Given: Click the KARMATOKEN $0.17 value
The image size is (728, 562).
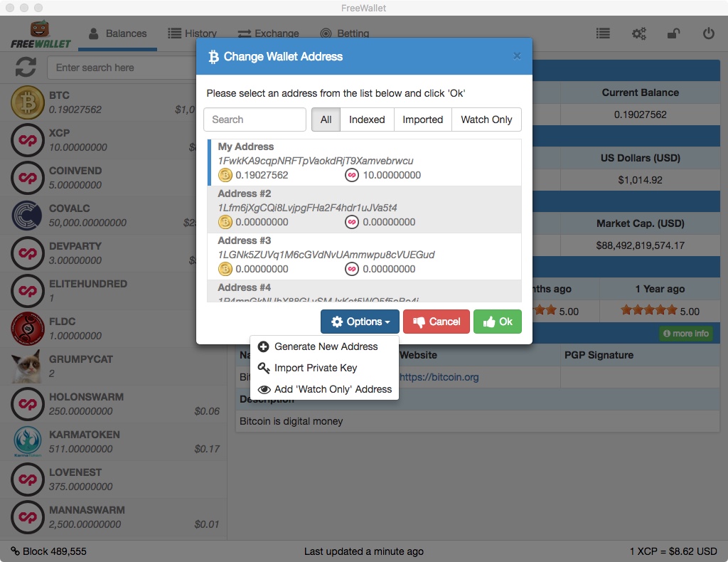Looking at the screenshot, I should click(207, 449).
